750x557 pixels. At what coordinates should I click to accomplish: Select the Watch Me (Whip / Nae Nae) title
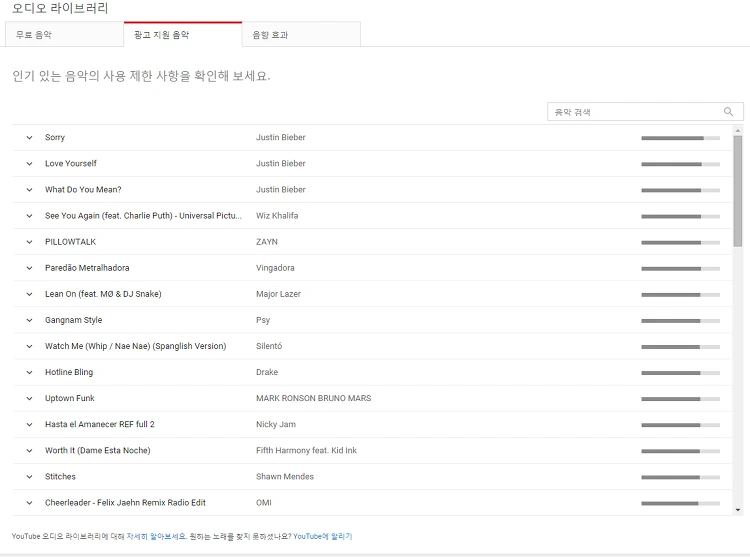[x=135, y=346]
